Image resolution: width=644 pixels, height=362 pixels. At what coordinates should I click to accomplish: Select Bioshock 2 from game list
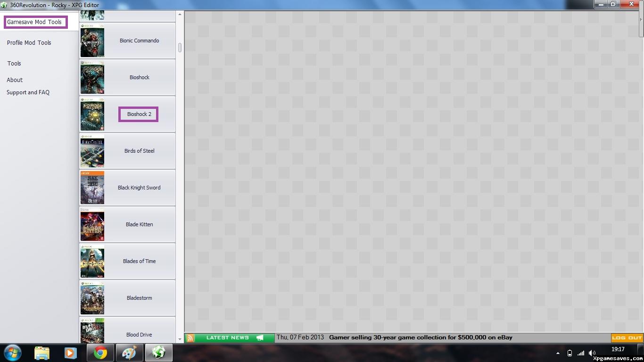coord(139,114)
